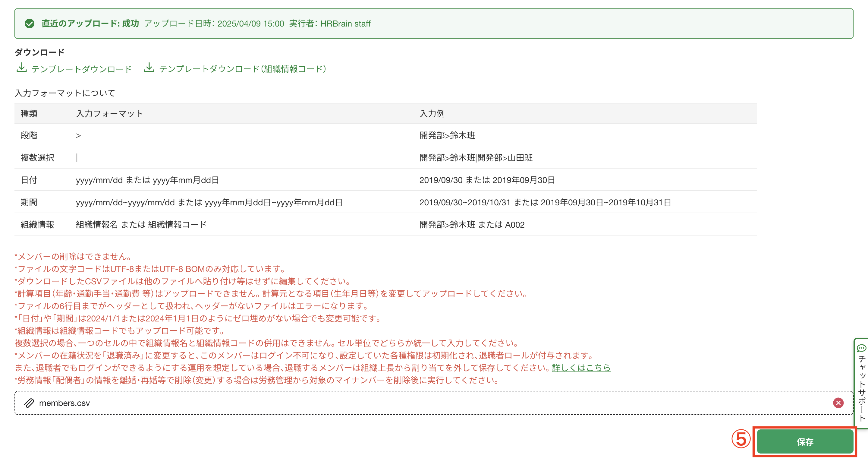
Task: Click the 日付 row label
Action: tap(29, 180)
